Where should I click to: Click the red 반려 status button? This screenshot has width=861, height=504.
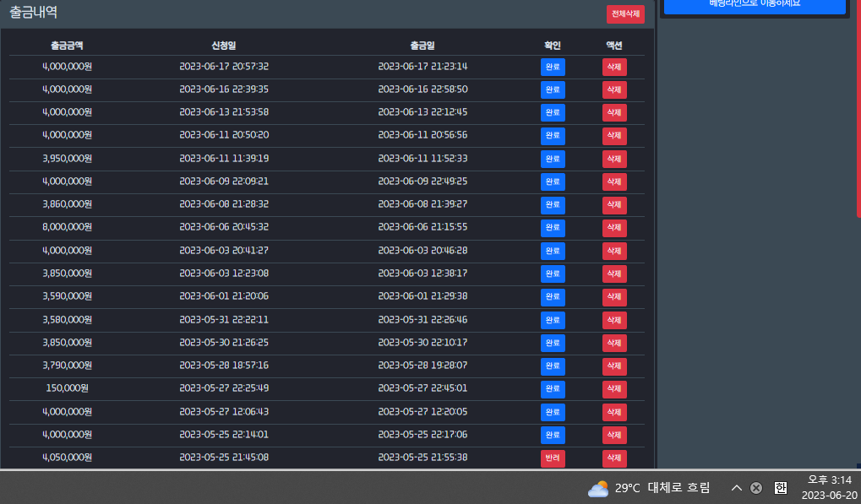tap(553, 458)
